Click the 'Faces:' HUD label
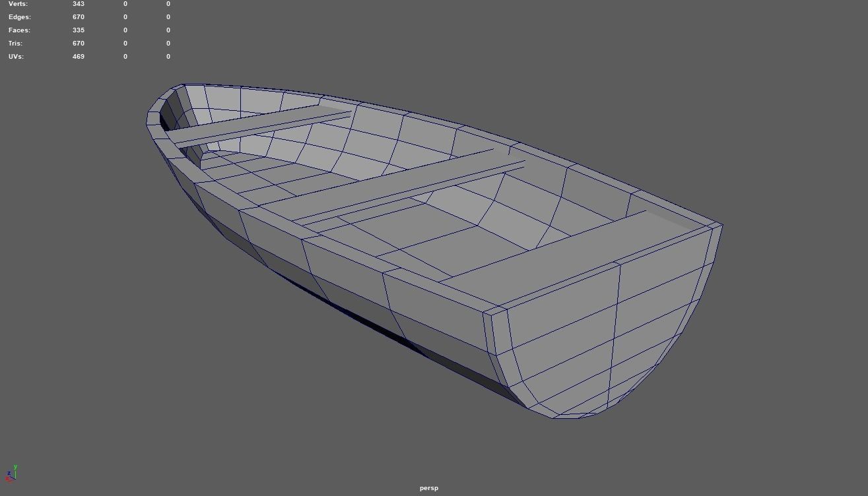This screenshot has width=868, height=496. [x=19, y=30]
